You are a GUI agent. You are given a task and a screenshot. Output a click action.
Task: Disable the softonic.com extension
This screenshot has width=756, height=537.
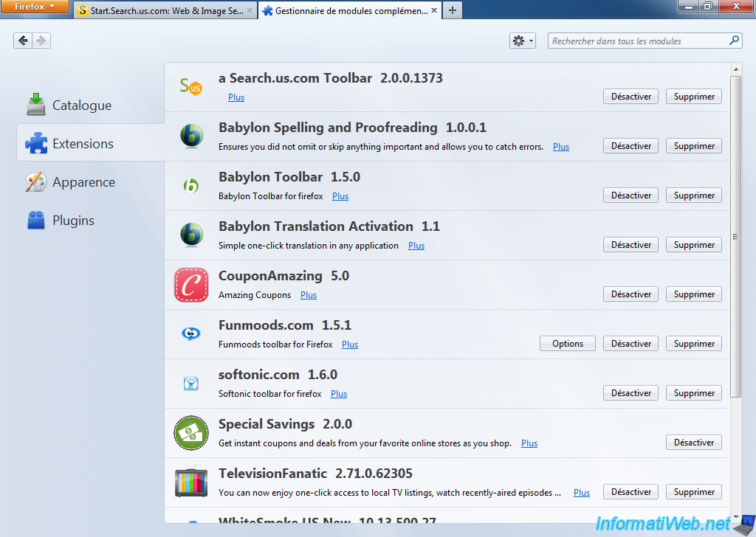click(x=630, y=393)
